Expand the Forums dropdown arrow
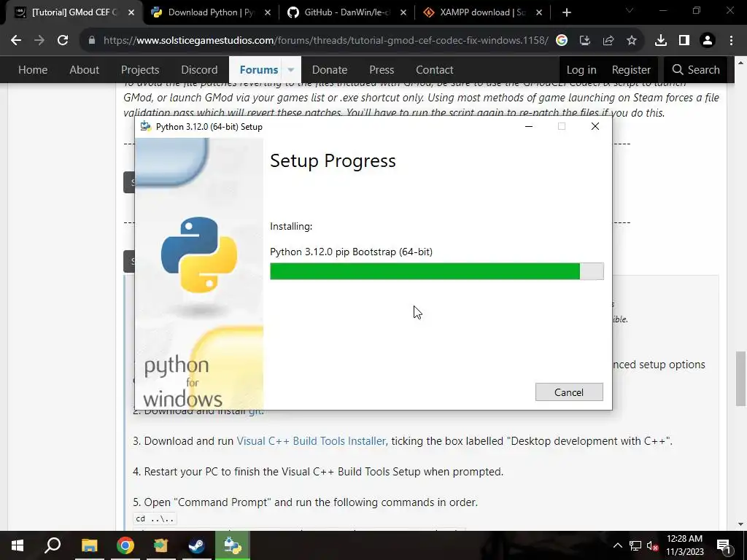This screenshot has height=560, width=747. (290, 70)
